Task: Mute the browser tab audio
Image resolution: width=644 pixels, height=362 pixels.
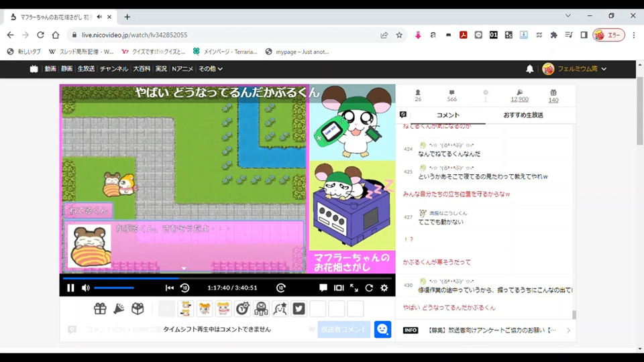Action: click(99, 17)
